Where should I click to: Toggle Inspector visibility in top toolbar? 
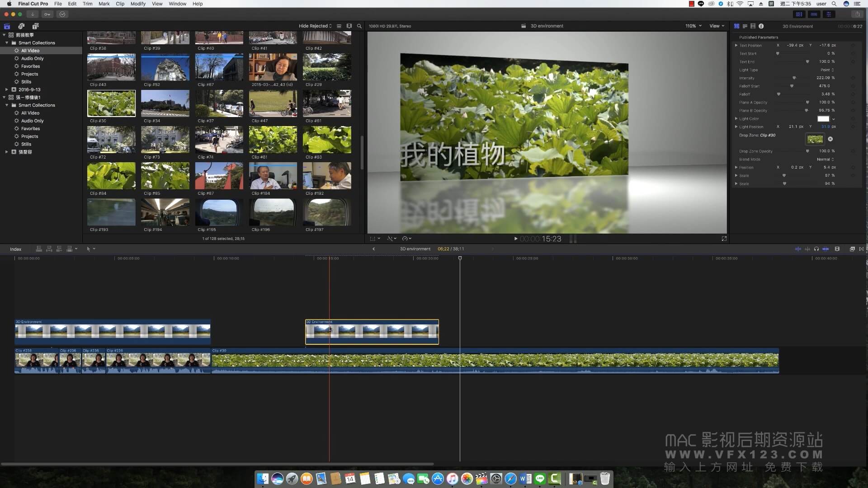point(829,14)
